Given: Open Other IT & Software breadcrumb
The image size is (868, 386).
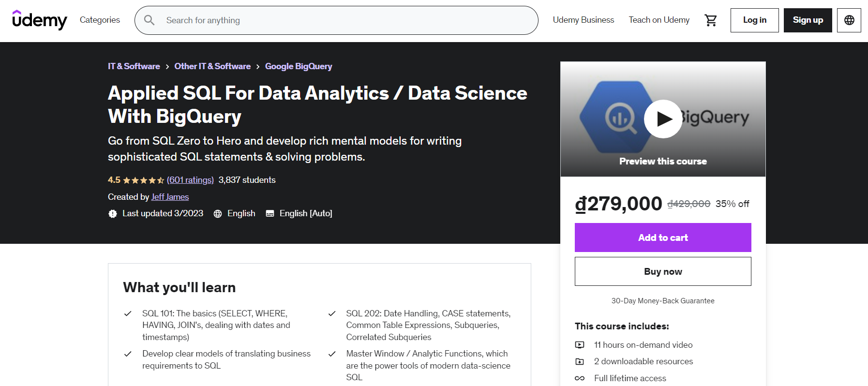Looking at the screenshot, I should tap(212, 66).
